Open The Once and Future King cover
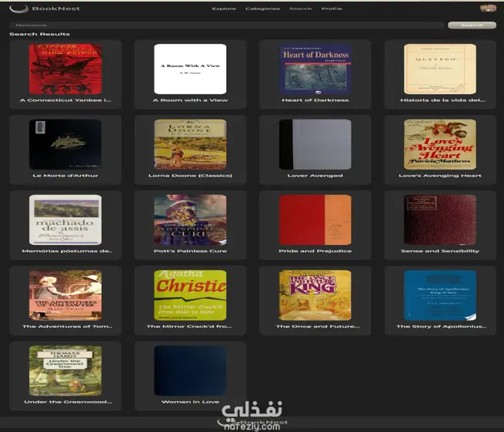This screenshot has height=432, width=504. click(315, 295)
